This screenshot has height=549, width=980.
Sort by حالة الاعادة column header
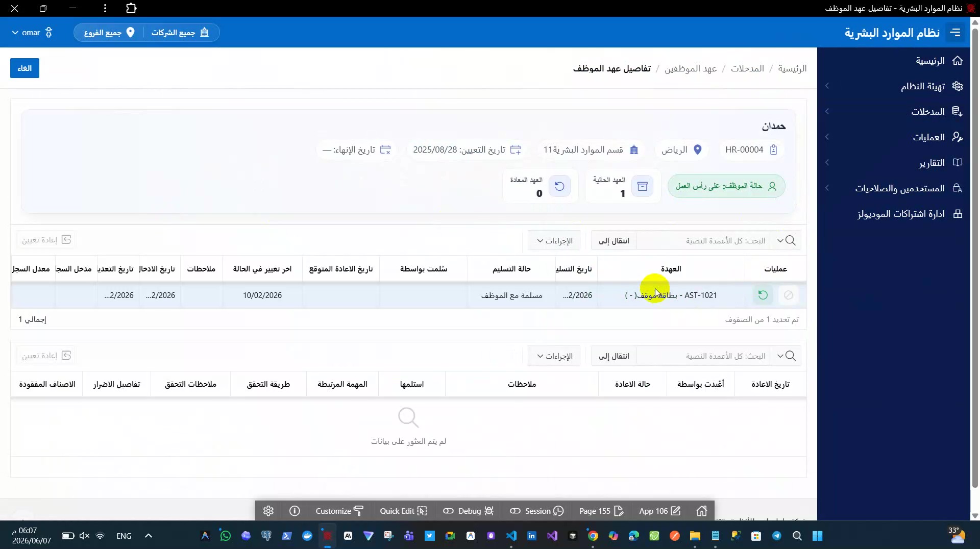[632, 384]
